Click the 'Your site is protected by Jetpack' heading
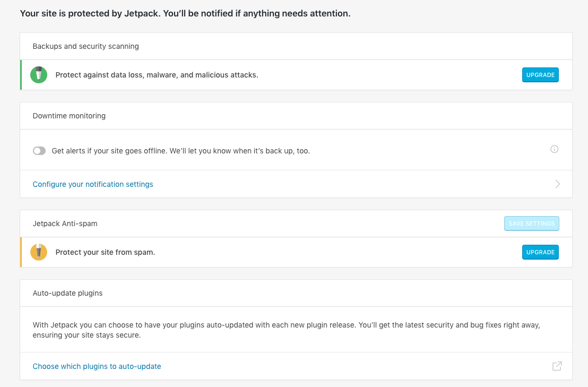 click(185, 13)
